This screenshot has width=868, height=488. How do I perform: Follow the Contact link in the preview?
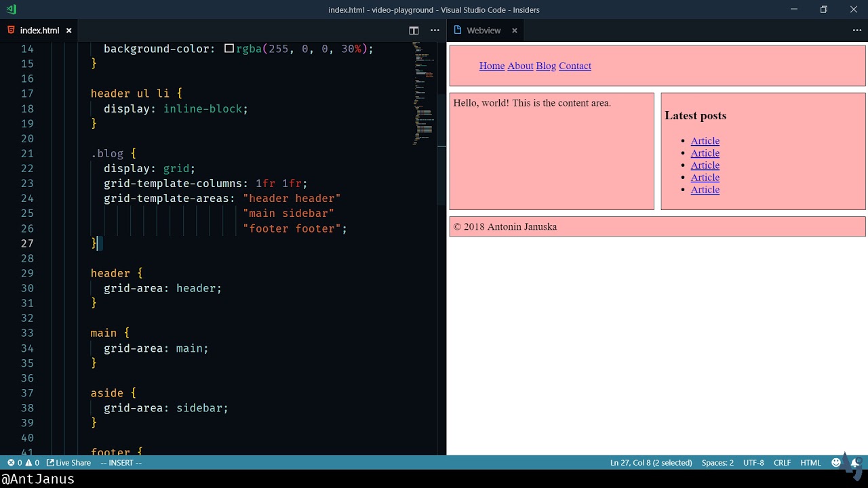[575, 66]
